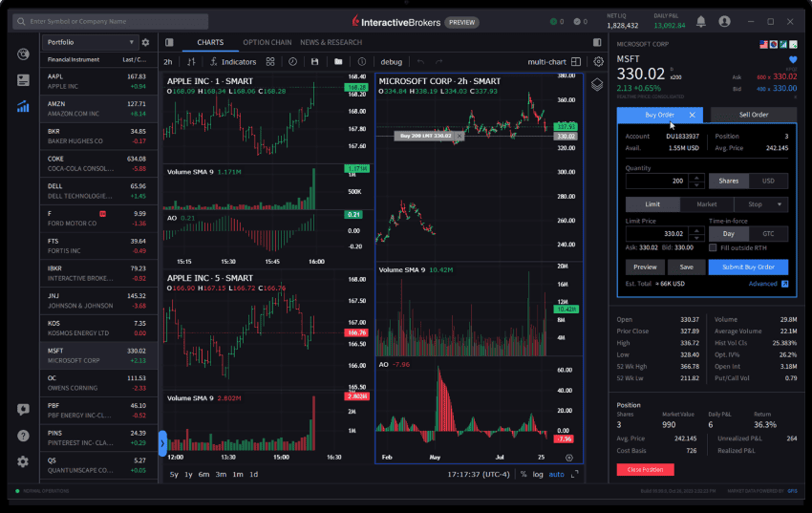
Task: Select the bar-chart trading sidebar icon
Action: point(23,107)
